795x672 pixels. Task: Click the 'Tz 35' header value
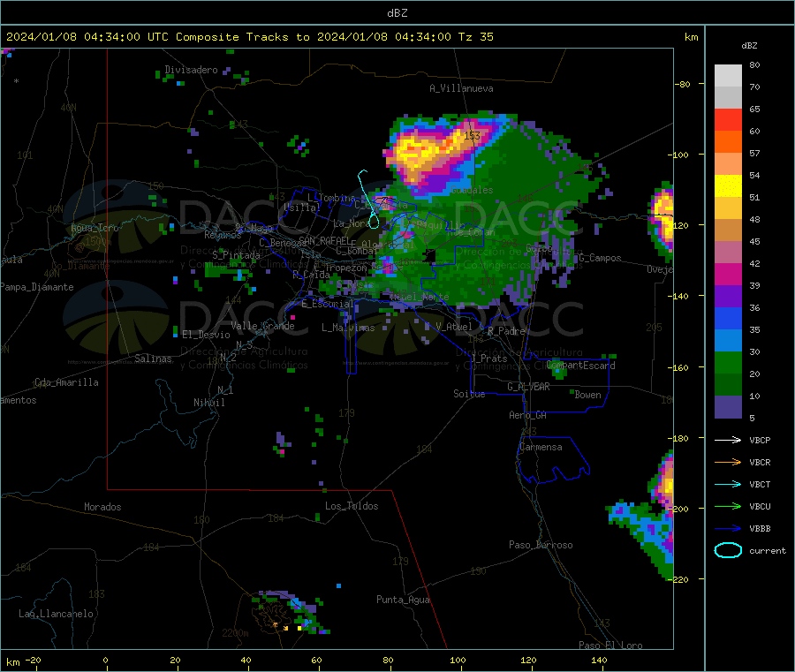475,37
